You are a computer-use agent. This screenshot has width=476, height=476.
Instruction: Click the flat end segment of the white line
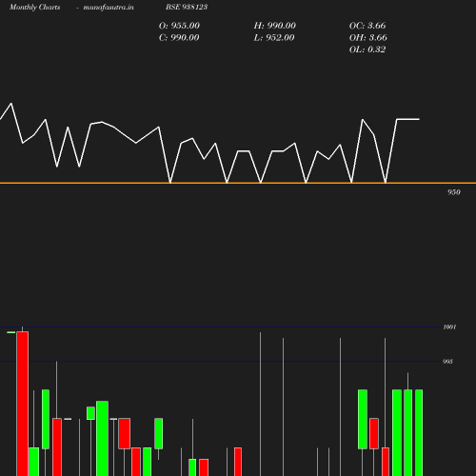(x=408, y=119)
